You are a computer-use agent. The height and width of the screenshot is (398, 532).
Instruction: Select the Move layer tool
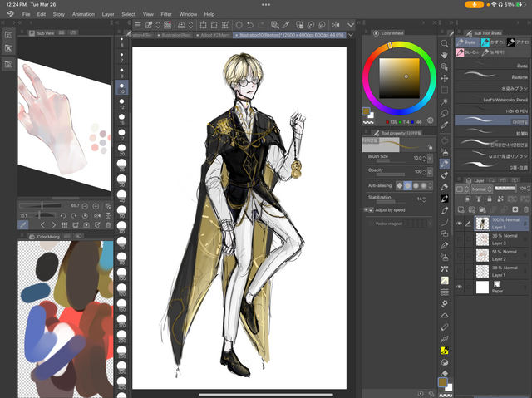tap(444, 78)
